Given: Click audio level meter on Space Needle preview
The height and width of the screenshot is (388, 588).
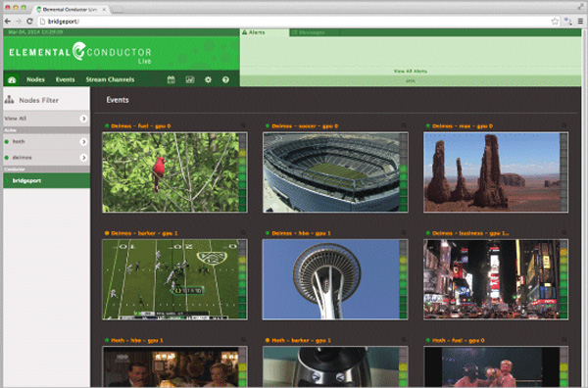Looking at the screenshot, I should pos(403,279).
